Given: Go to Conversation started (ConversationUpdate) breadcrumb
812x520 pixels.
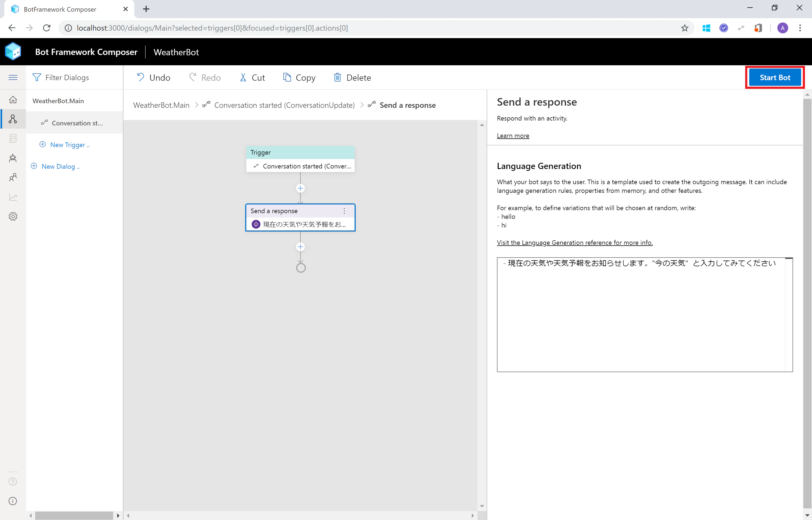Looking at the screenshot, I should click(284, 105).
